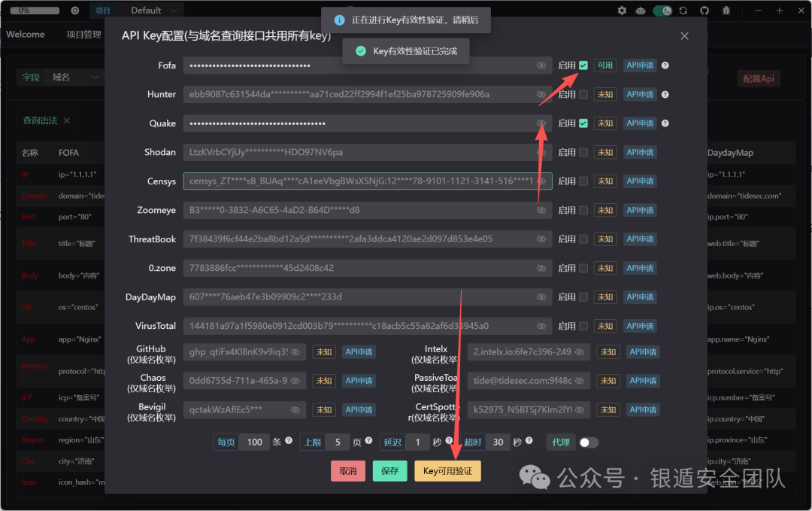Close the API Key config dialog
This screenshot has width=812, height=511.
click(x=684, y=36)
